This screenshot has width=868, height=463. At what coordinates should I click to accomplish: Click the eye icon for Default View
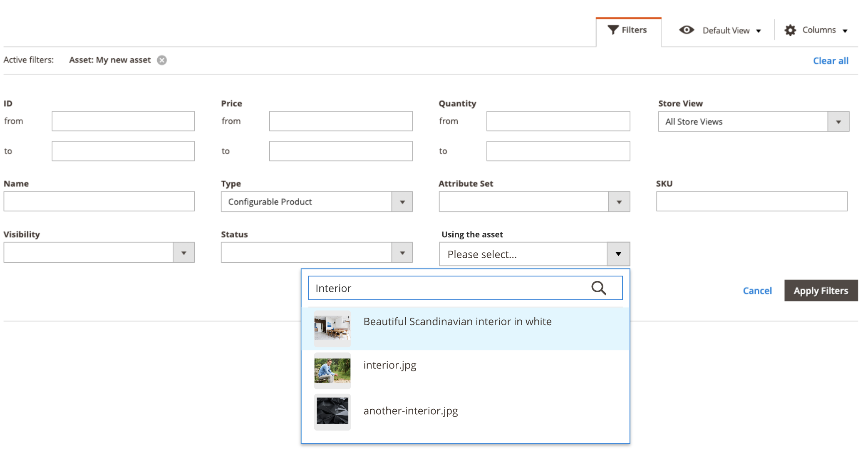point(687,30)
